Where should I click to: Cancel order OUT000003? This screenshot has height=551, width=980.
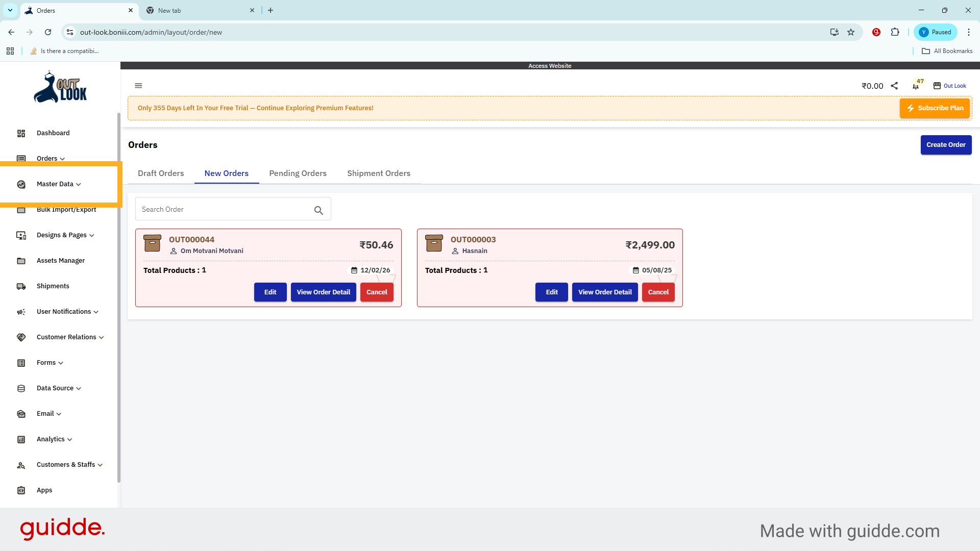click(658, 292)
